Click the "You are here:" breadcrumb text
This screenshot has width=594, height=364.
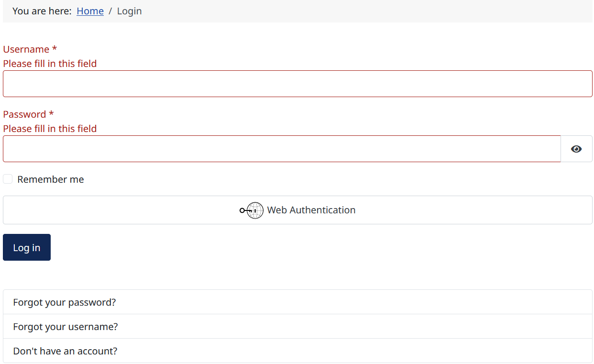42,11
